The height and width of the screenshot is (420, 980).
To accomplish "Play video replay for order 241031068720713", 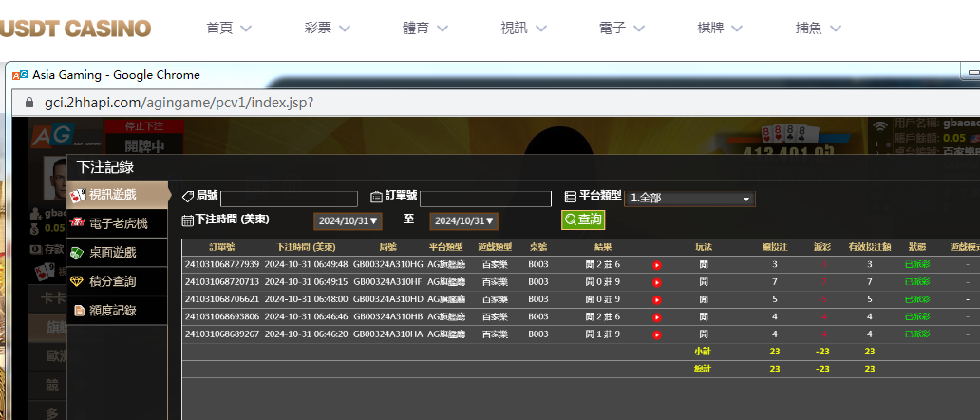I will point(656,282).
